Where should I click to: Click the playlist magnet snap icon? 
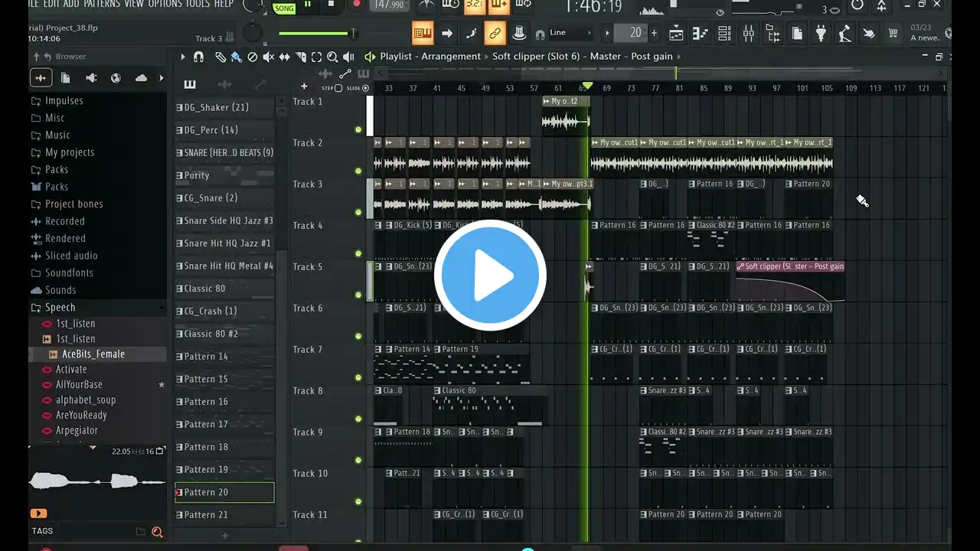[198, 57]
